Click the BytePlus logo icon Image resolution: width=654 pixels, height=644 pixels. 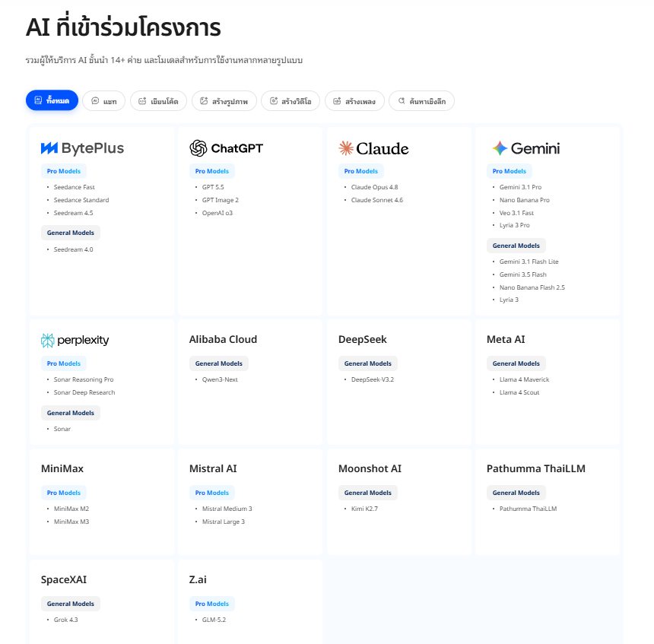[49, 148]
